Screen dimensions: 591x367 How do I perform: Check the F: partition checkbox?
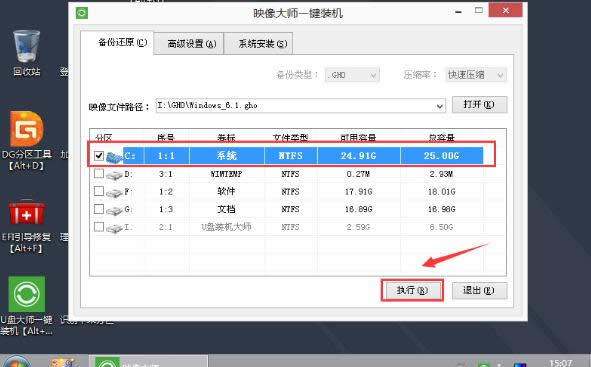(x=99, y=191)
